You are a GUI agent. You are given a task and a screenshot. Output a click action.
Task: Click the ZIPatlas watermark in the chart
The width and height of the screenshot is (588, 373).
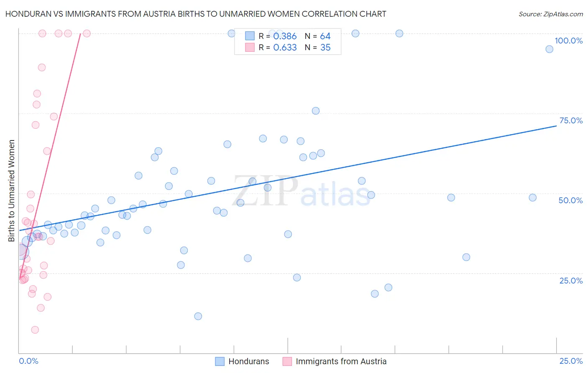coord(301,192)
